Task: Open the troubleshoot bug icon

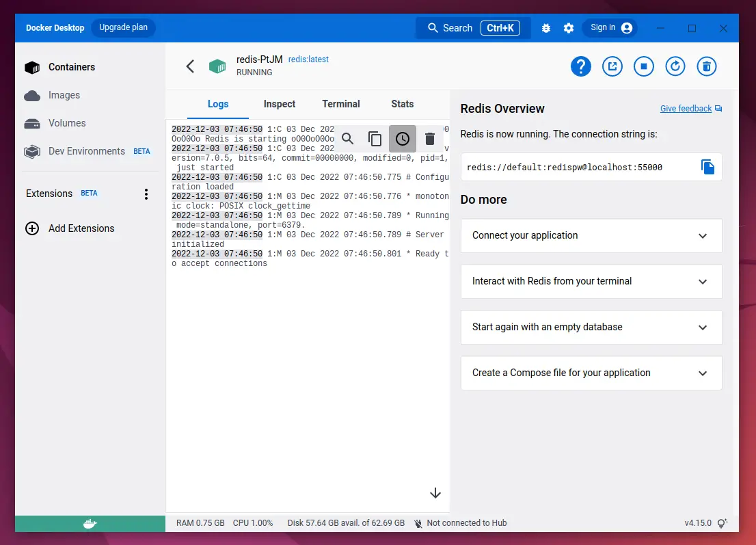Action: (546, 28)
